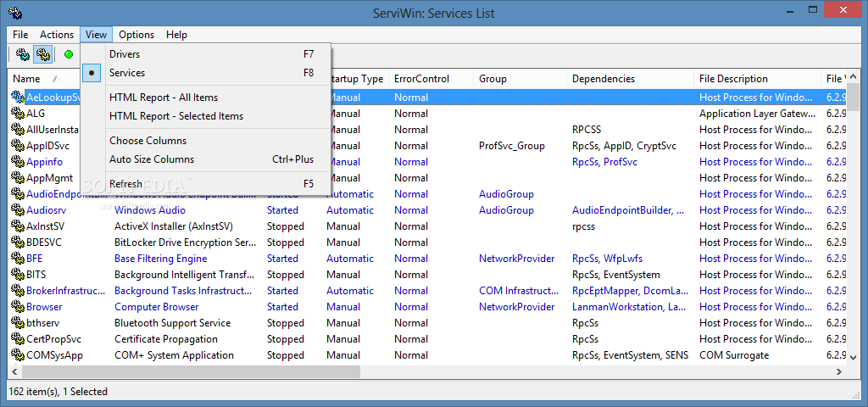Click the gear icon of Audiosrv row
The width and height of the screenshot is (868, 407).
coord(19,210)
